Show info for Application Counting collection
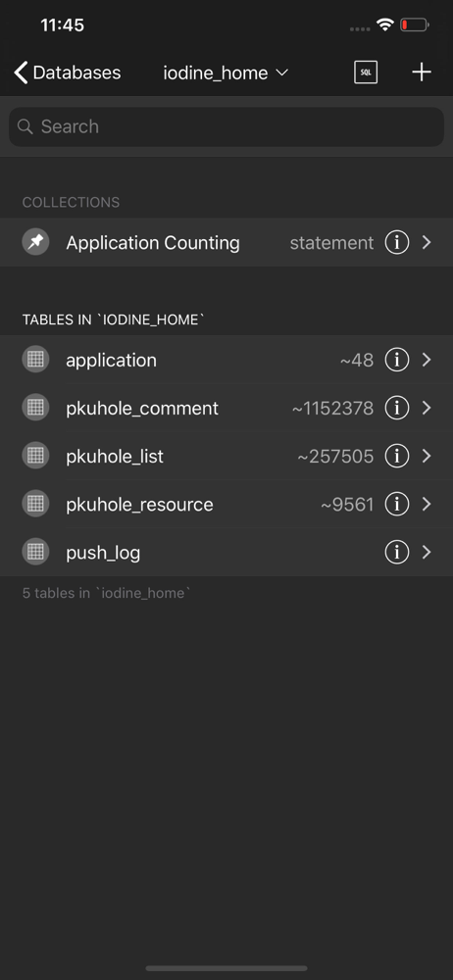 pyautogui.click(x=397, y=242)
